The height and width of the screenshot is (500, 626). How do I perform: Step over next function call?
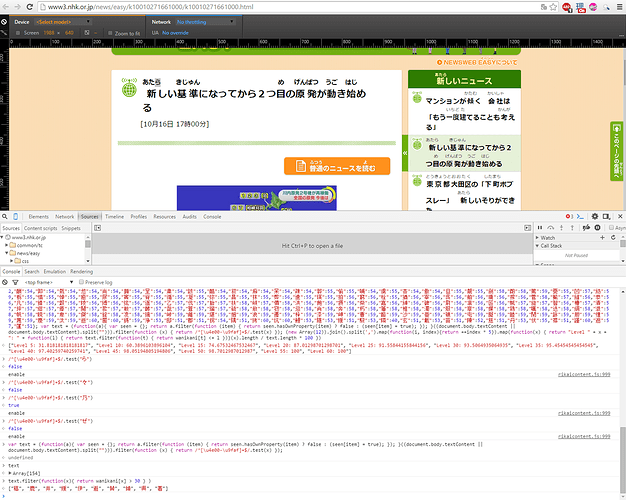pyautogui.click(x=551, y=228)
